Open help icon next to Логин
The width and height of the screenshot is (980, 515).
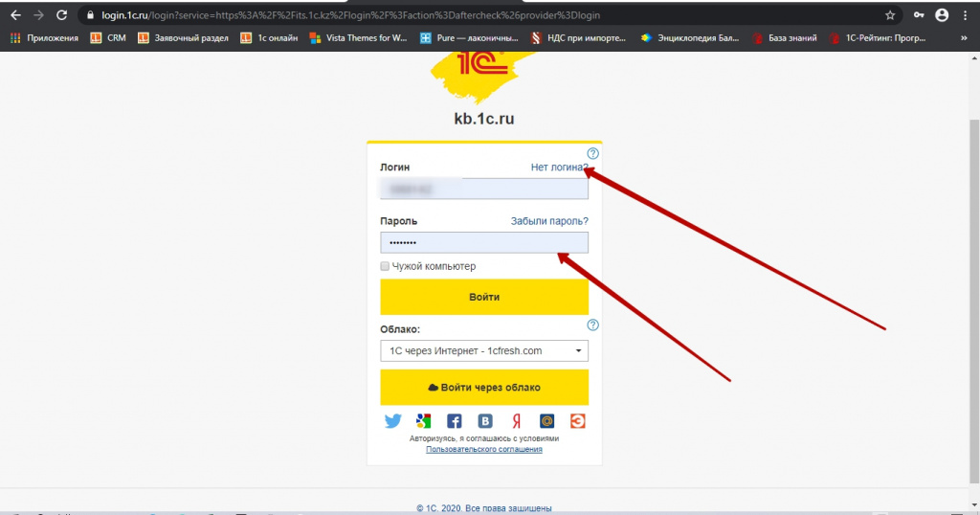[592, 153]
